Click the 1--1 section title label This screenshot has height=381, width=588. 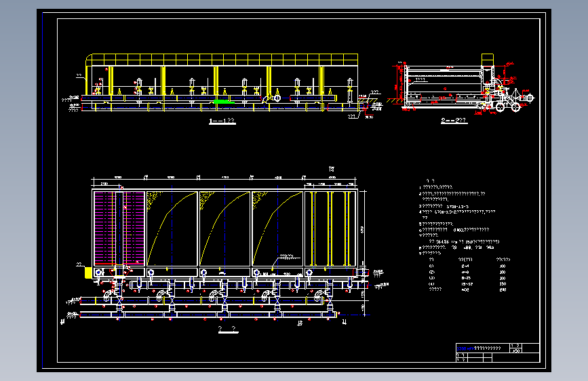222,121
